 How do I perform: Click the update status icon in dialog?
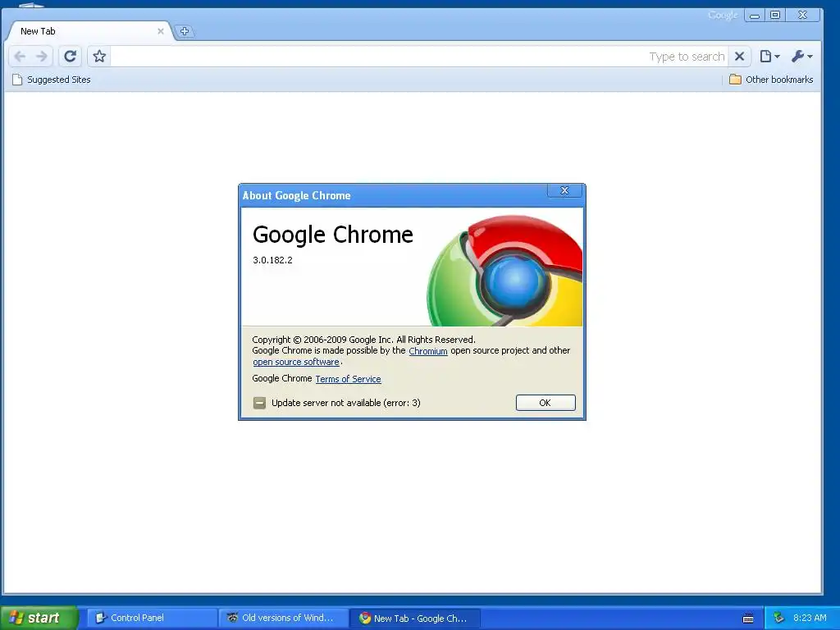pos(259,403)
